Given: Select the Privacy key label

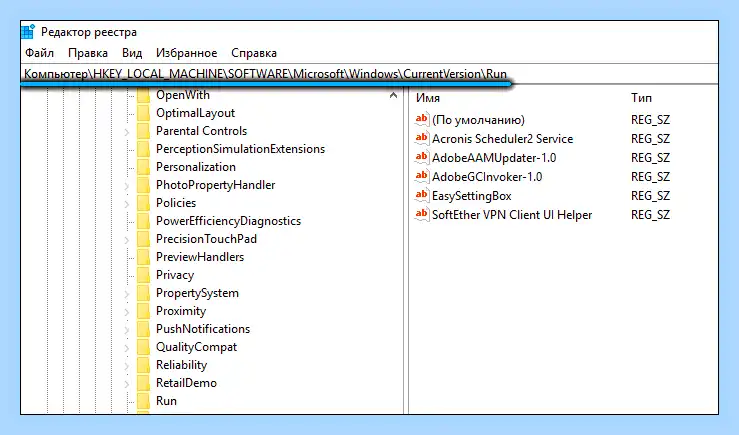Looking at the screenshot, I should [175, 275].
